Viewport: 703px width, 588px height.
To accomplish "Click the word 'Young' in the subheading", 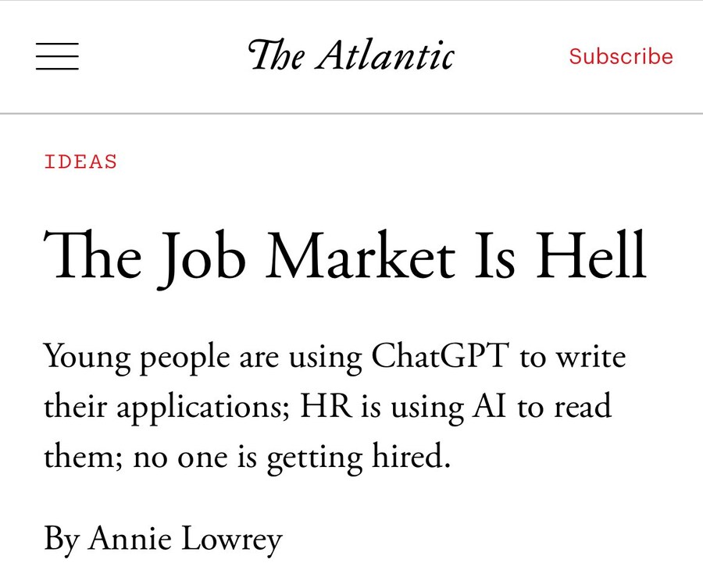I will [81, 359].
